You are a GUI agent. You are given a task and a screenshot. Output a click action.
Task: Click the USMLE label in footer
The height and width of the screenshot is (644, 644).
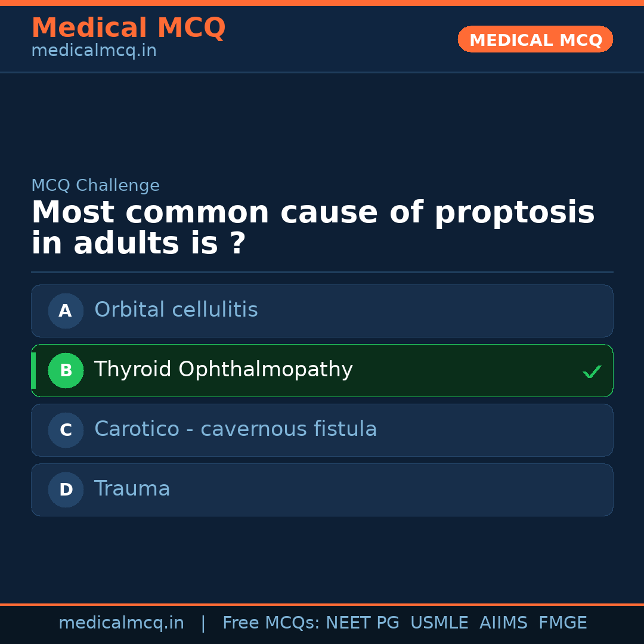point(439,623)
